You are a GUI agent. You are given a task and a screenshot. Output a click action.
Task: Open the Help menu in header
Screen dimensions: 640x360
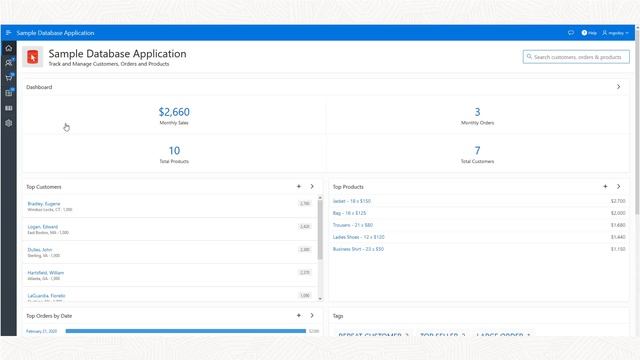[x=589, y=33]
